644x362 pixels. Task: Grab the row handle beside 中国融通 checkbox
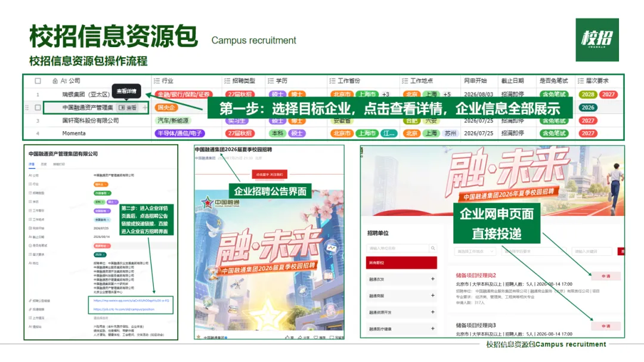tap(27, 108)
